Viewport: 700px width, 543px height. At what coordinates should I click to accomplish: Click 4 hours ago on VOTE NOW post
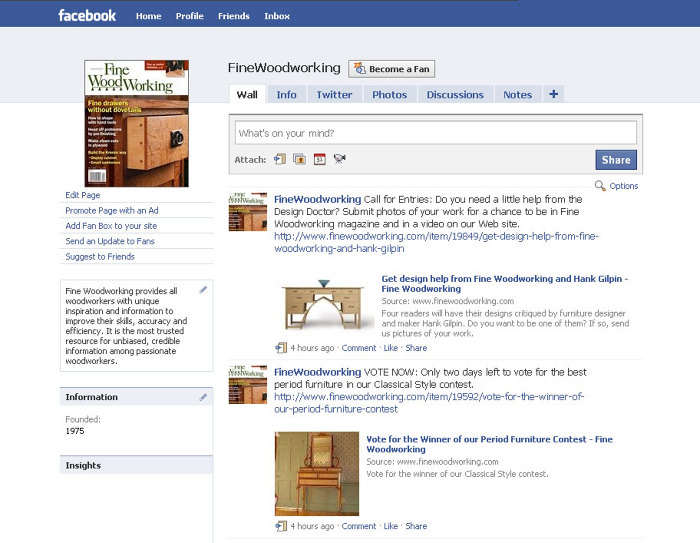pyautogui.click(x=312, y=526)
